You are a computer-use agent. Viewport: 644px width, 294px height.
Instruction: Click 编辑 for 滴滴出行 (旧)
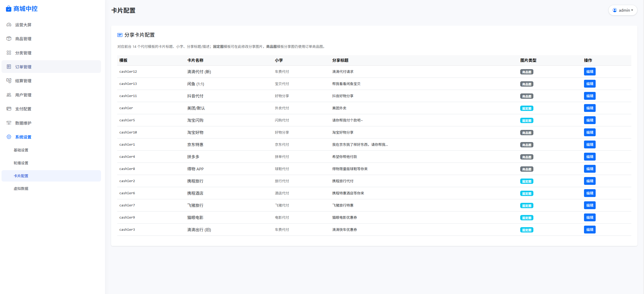pos(590,229)
